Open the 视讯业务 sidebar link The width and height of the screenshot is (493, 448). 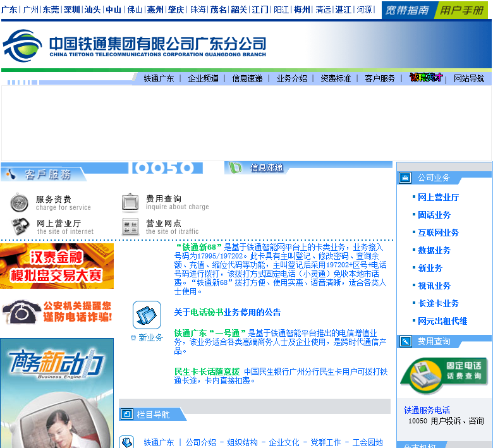434,286
